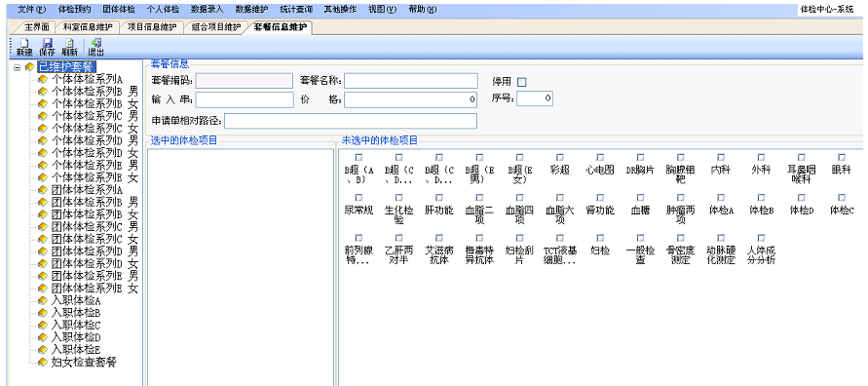Toggle the 停用 checkbox
The height and width of the screenshot is (386, 868).
point(521,82)
